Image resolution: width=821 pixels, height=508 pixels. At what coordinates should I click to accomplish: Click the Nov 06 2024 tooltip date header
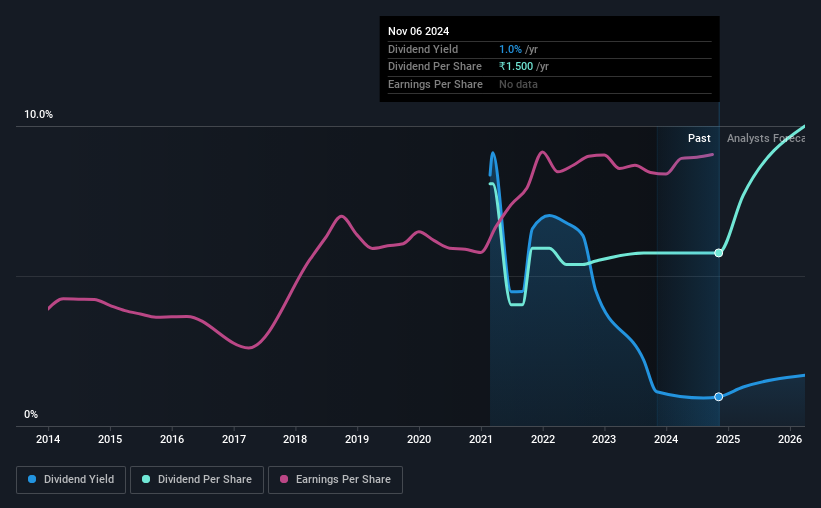tap(418, 31)
